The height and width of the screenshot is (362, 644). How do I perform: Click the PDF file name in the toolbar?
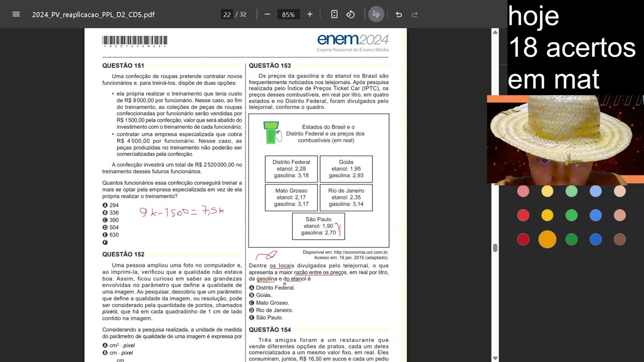coord(94,15)
